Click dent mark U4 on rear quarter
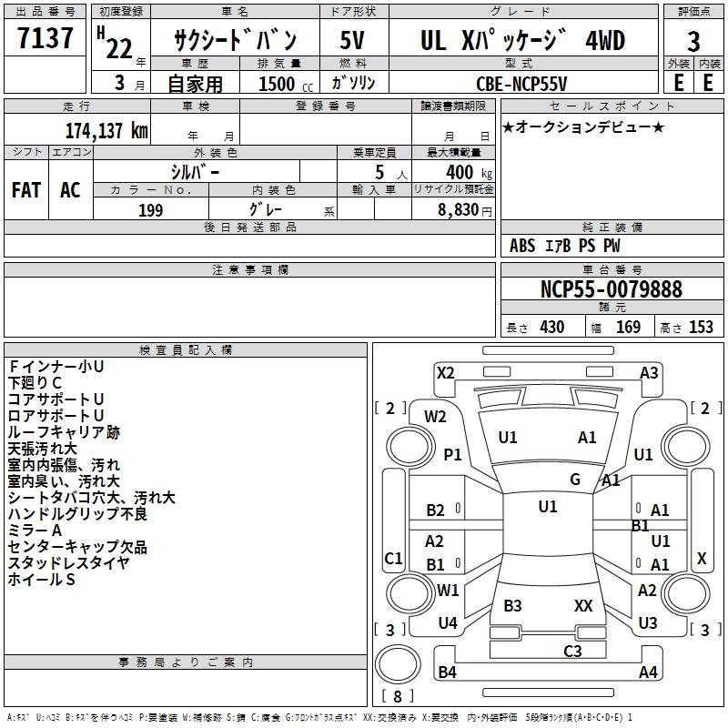The width and height of the screenshot is (728, 728). point(448,623)
